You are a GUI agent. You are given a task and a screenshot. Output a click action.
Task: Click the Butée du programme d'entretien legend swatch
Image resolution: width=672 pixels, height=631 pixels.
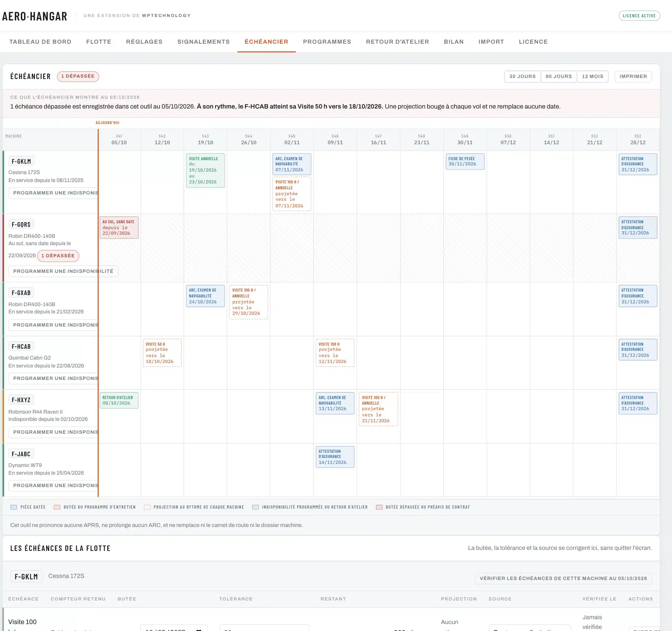tap(57, 507)
